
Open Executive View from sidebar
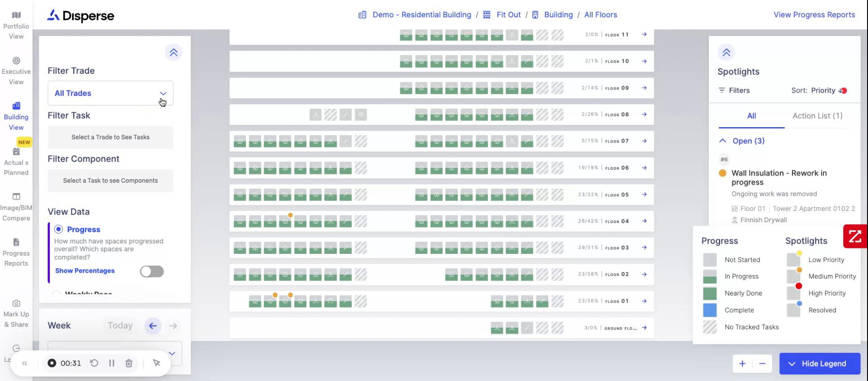[16, 71]
